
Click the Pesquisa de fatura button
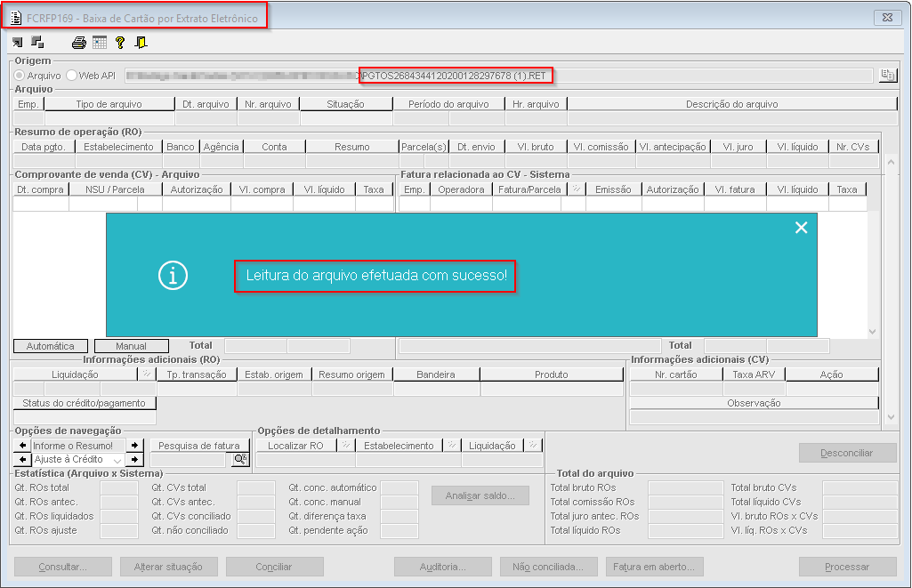coord(199,446)
